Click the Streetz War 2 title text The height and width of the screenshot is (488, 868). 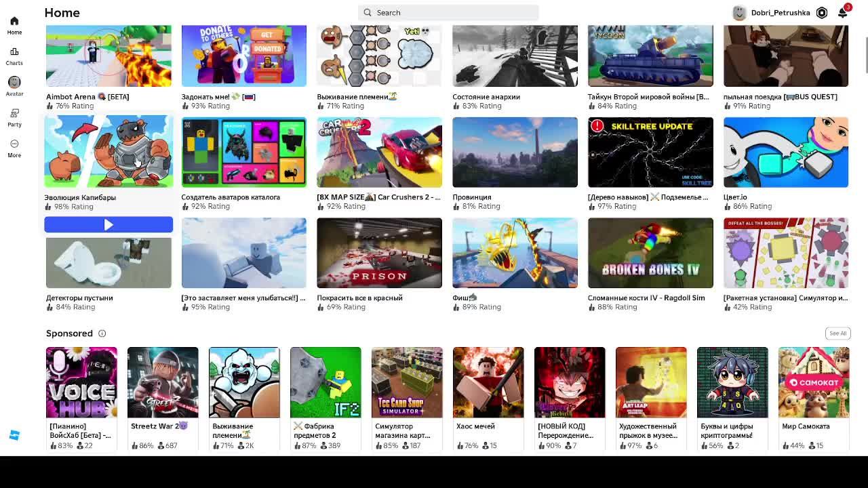pyautogui.click(x=159, y=426)
